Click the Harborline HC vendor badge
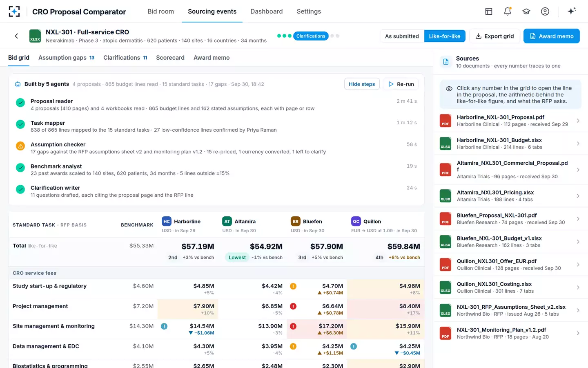This screenshot has height=368, width=588. coord(167,221)
